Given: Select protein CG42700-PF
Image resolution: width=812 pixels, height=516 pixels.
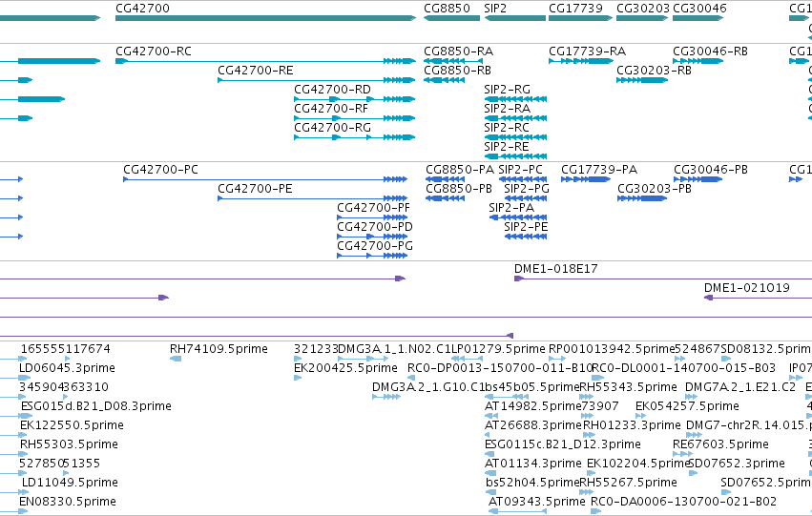Looking at the screenshot, I should pyautogui.click(x=372, y=217).
